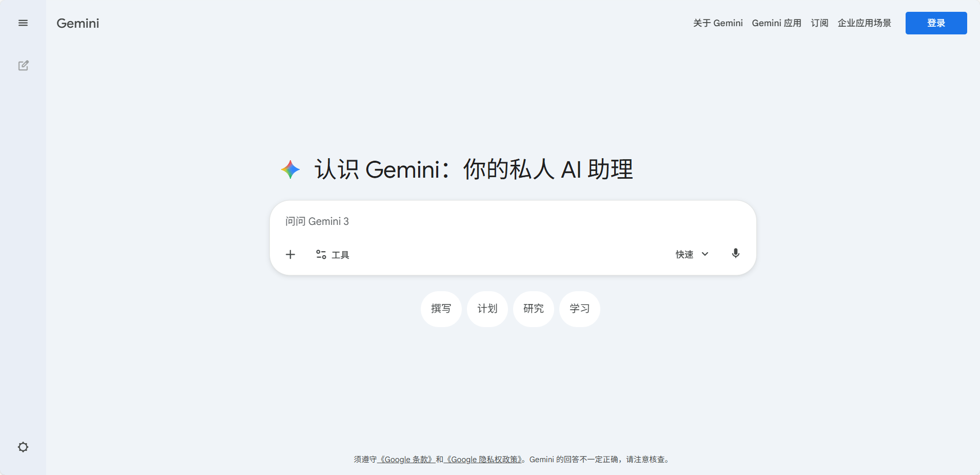Focus the 问问 Gemini 3 input field
The width and height of the screenshot is (980, 475).
point(513,221)
